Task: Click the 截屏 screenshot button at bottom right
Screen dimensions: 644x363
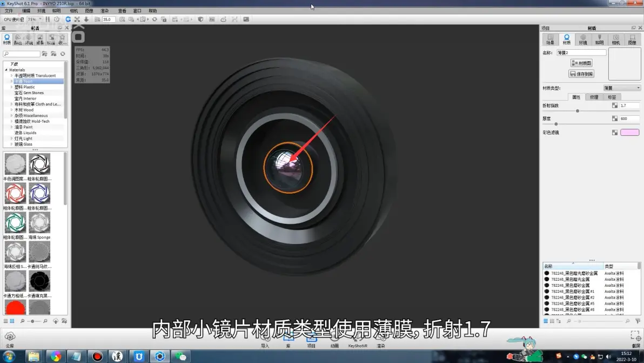Action: click(x=635, y=339)
